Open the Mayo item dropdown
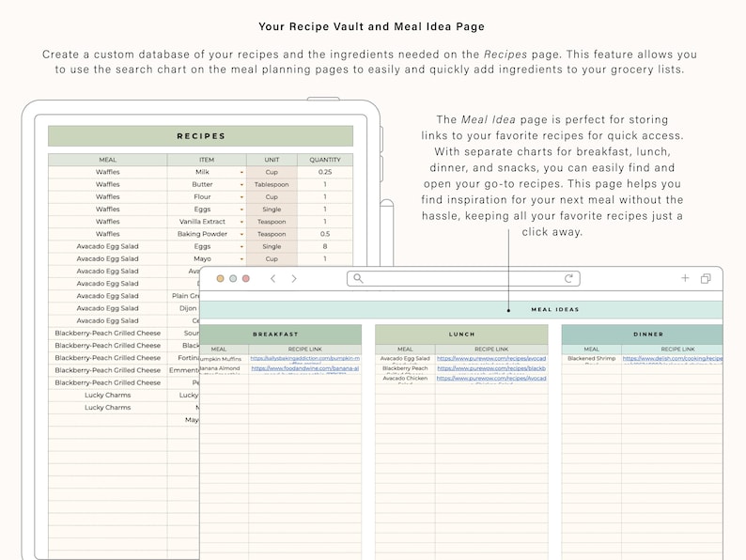Image resolution: width=746 pixels, height=560 pixels. (x=241, y=258)
